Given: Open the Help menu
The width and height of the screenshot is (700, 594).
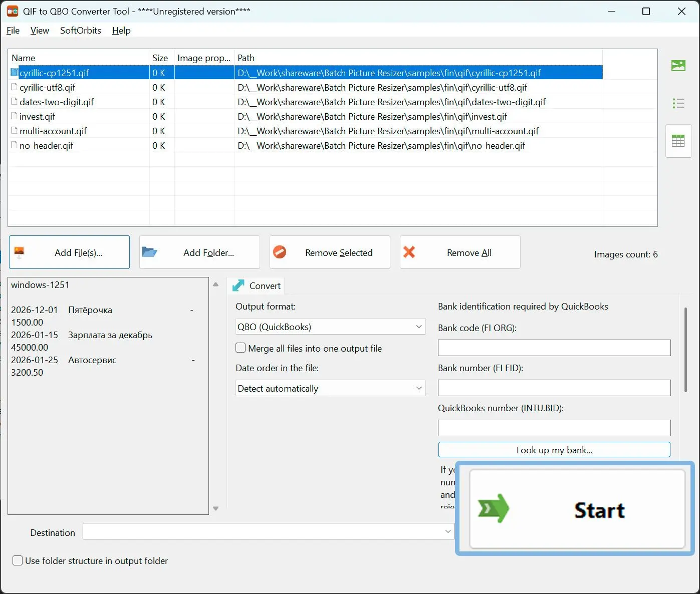Looking at the screenshot, I should pyautogui.click(x=121, y=31).
